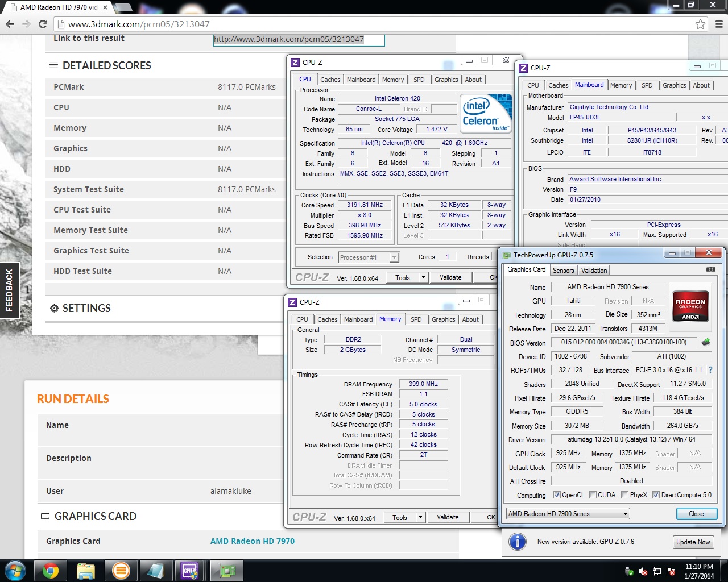Expand Tools arrow in top CPU-Z window

click(423, 277)
